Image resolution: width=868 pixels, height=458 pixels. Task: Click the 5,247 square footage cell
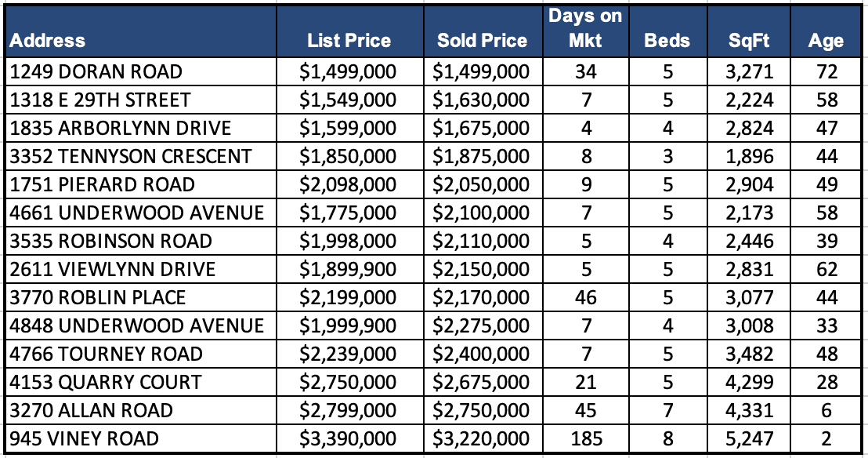coord(750,439)
